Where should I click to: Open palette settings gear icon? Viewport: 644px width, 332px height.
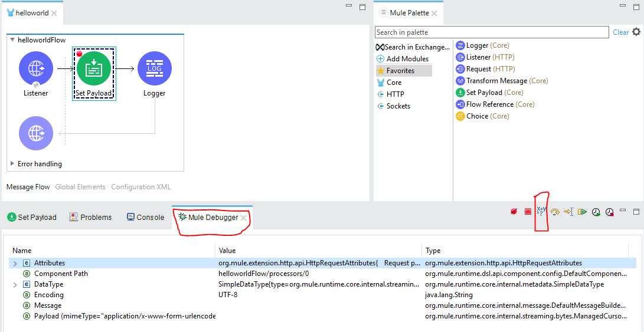636,32
